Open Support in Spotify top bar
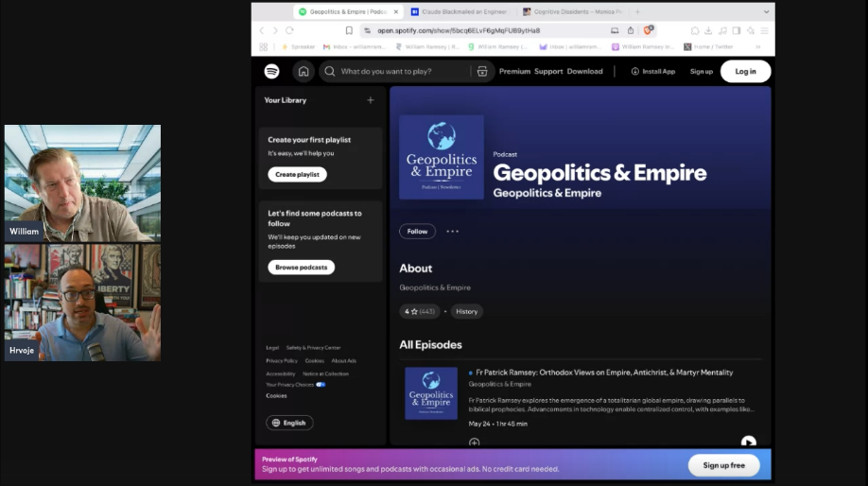The width and height of the screenshot is (868, 486). (x=548, y=72)
